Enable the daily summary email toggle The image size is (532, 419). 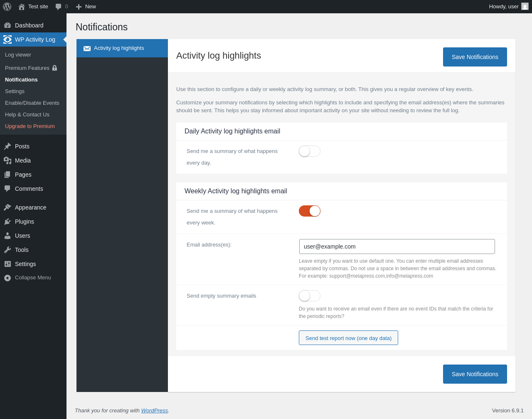pos(309,151)
